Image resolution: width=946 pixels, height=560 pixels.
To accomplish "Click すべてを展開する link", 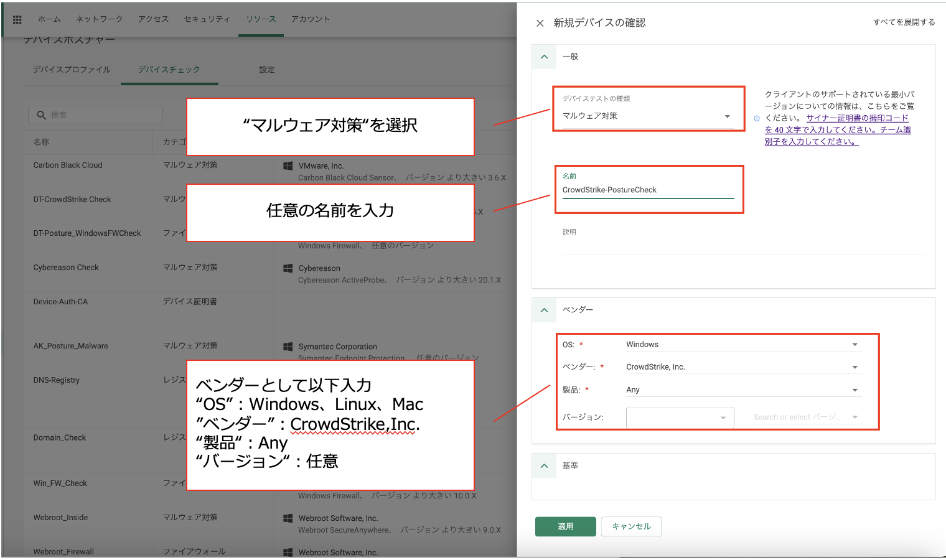I will (x=904, y=22).
